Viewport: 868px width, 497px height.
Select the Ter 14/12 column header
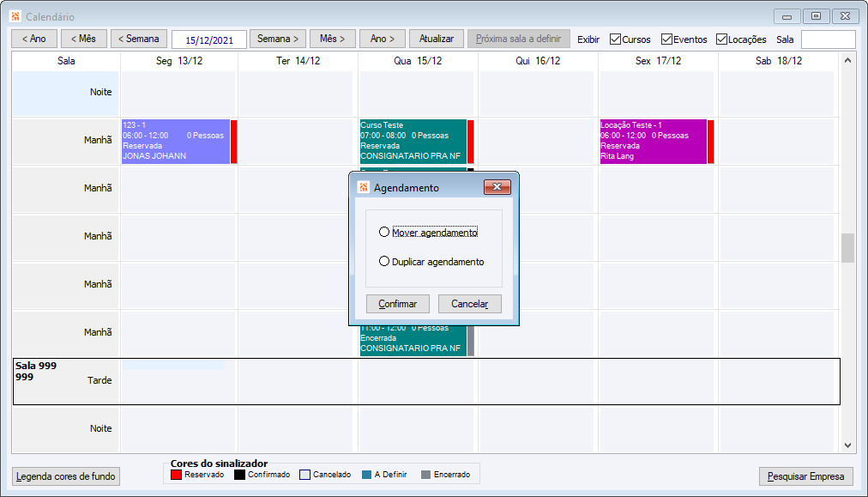pos(298,61)
